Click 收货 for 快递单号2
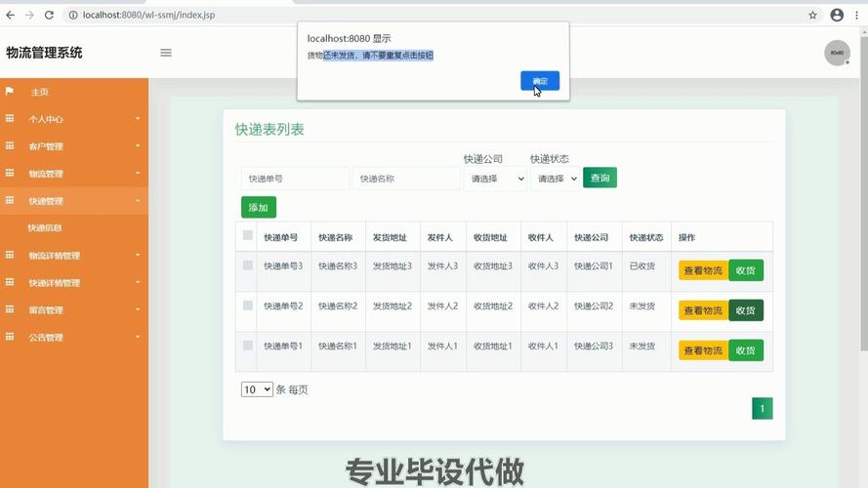Image resolution: width=868 pixels, height=488 pixels. (746, 310)
